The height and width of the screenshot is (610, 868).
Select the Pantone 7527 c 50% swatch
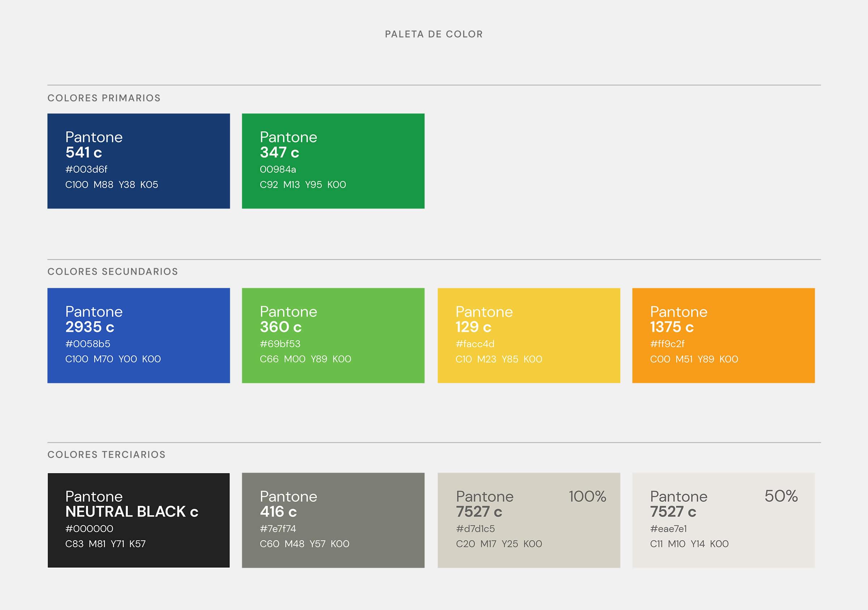click(723, 520)
